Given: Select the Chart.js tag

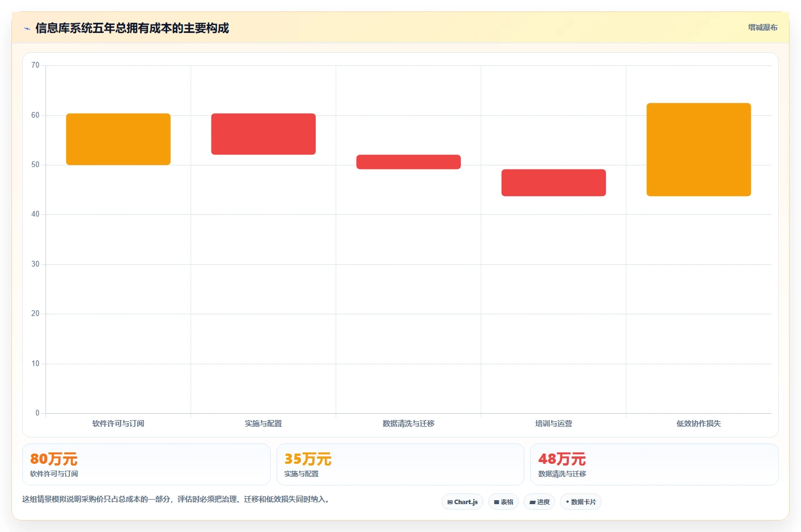Looking at the screenshot, I should click(x=463, y=502).
